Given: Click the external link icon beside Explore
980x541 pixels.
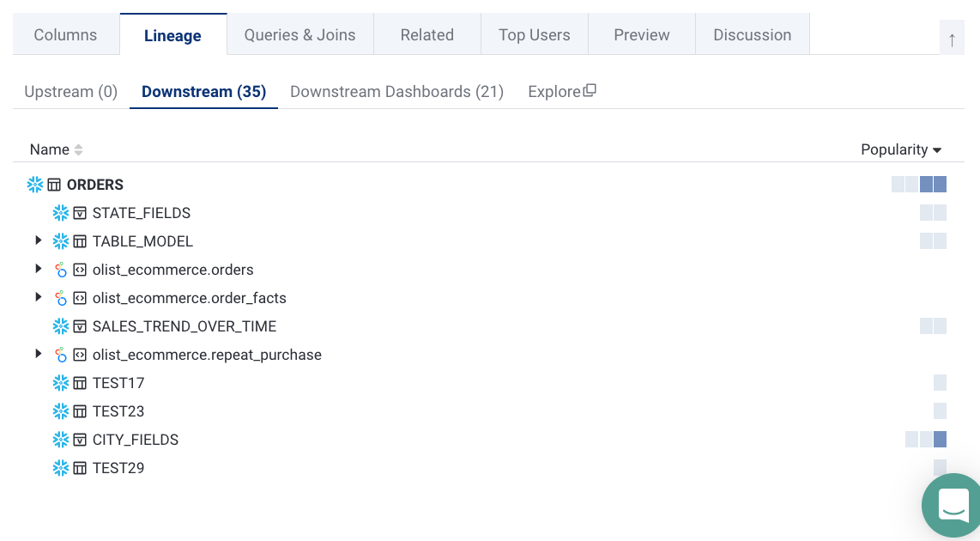Looking at the screenshot, I should tap(590, 91).
